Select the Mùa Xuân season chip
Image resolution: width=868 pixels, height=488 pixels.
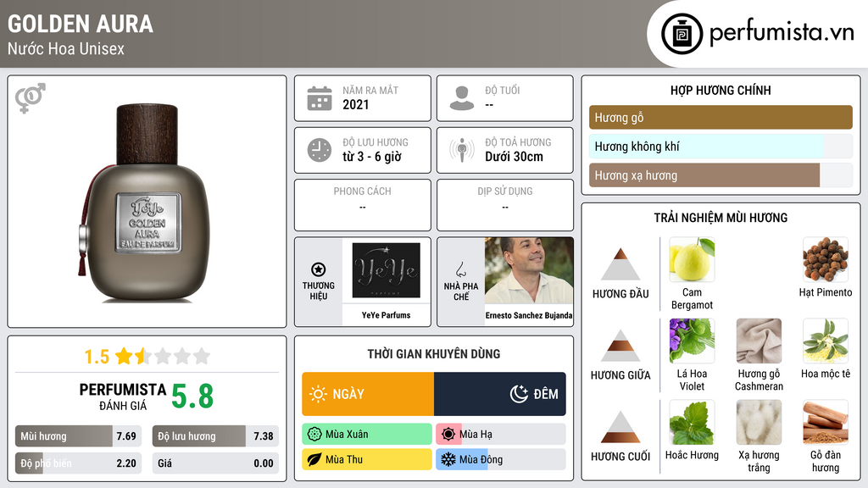[x=367, y=435]
